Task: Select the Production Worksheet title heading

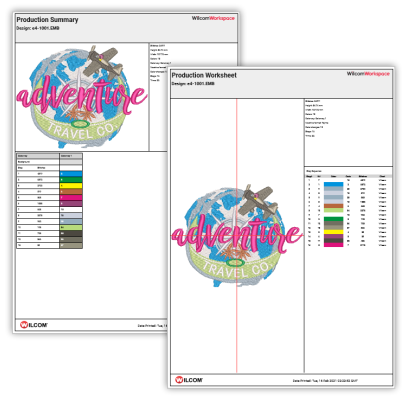Action: [x=204, y=75]
